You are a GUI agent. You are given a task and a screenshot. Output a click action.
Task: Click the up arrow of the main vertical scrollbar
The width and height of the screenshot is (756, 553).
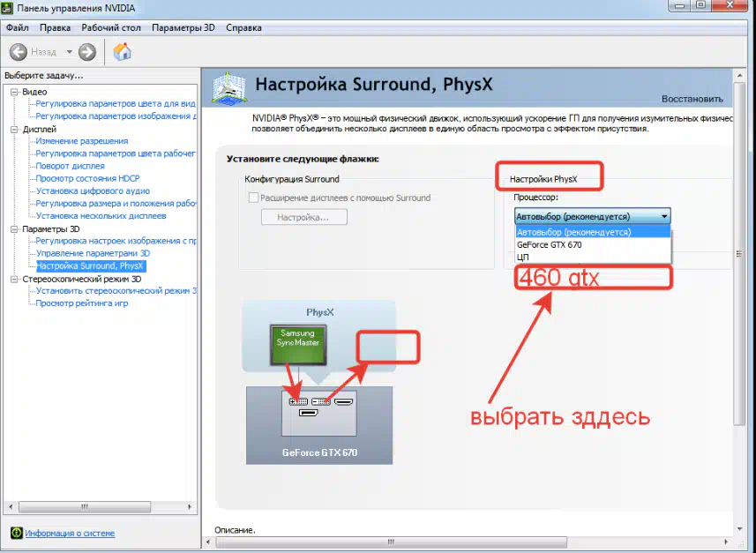coord(739,75)
